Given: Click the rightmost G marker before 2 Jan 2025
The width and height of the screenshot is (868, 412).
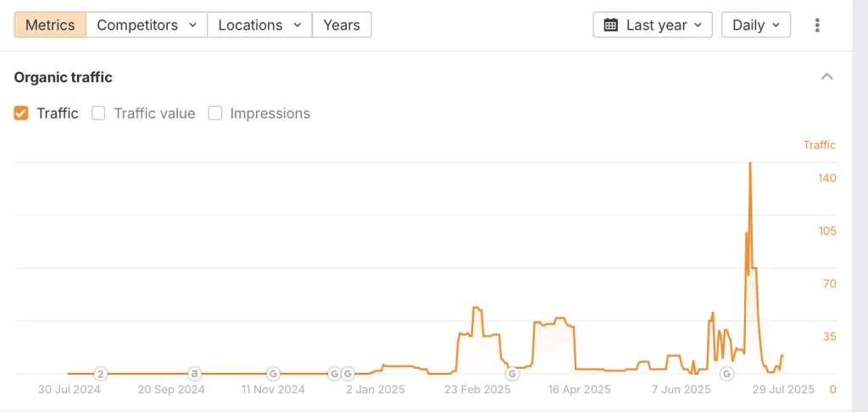Looking at the screenshot, I should [x=348, y=374].
